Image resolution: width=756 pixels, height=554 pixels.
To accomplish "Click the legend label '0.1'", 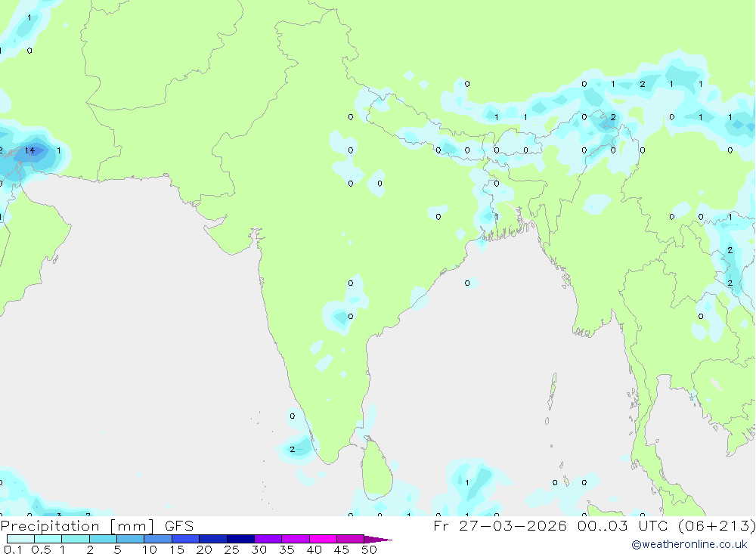I will click(13, 549).
